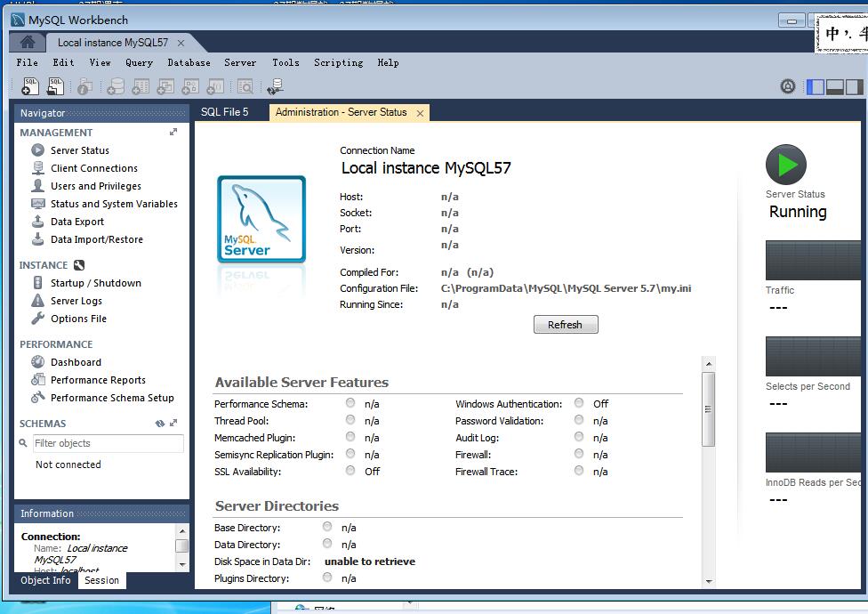Select the Administration - Server Status tab

click(x=341, y=112)
